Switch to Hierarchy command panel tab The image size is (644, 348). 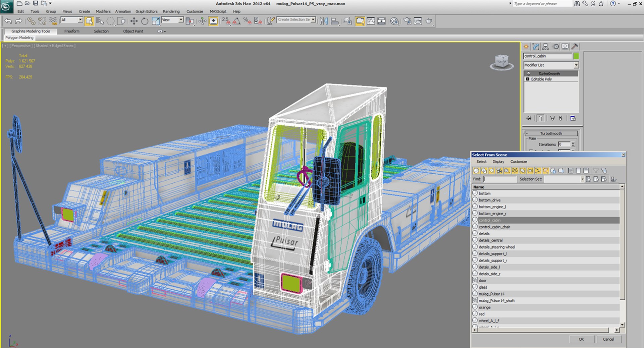coord(546,47)
